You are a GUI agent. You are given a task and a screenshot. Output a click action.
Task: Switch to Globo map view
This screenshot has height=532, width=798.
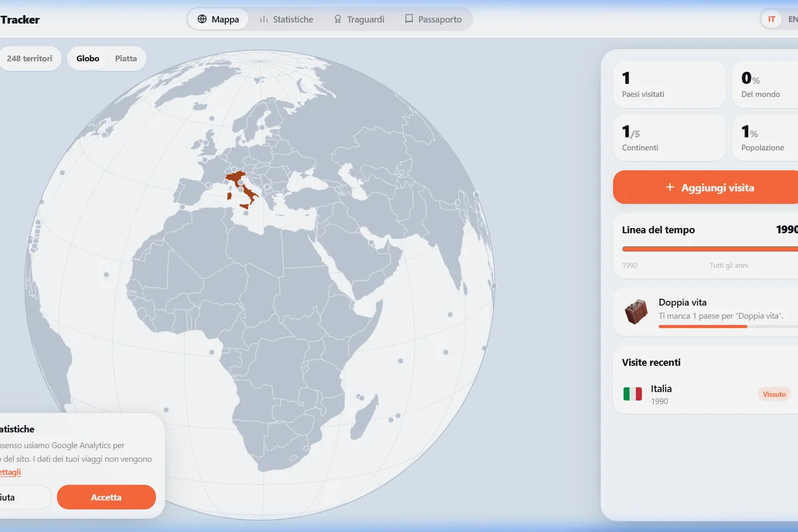[88, 59]
